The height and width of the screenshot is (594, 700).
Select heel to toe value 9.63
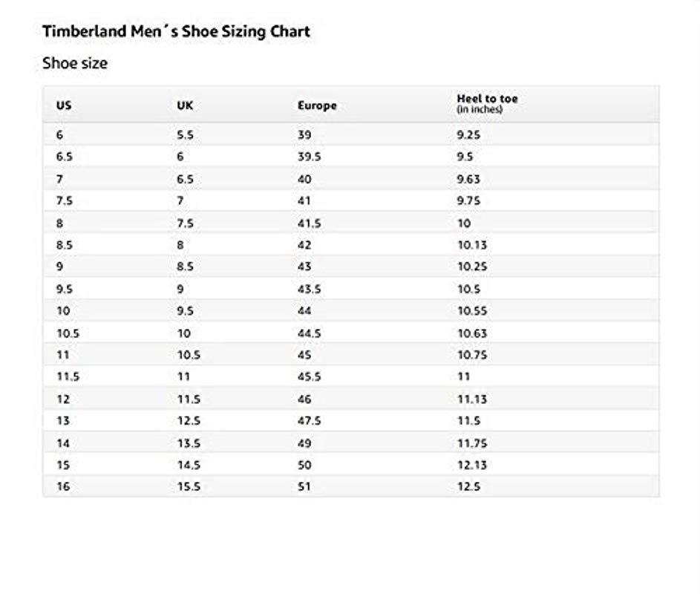pyautogui.click(x=468, y=179)
